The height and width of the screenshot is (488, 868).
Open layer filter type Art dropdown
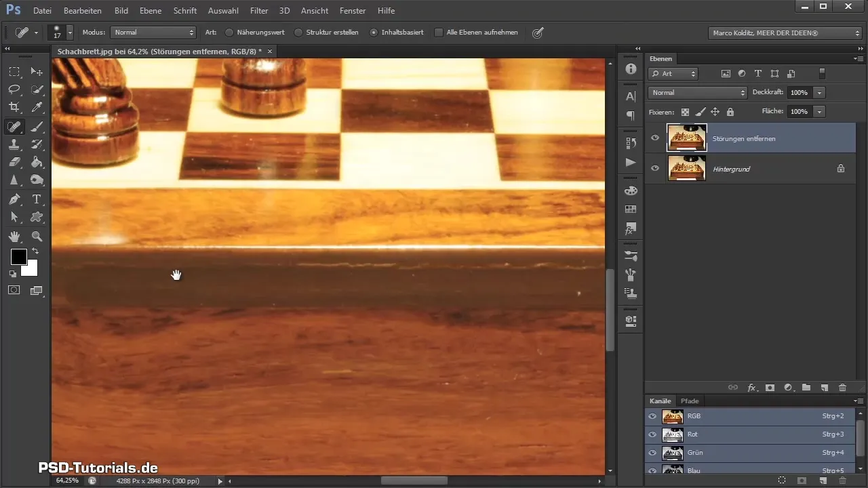tap(673, 73)
